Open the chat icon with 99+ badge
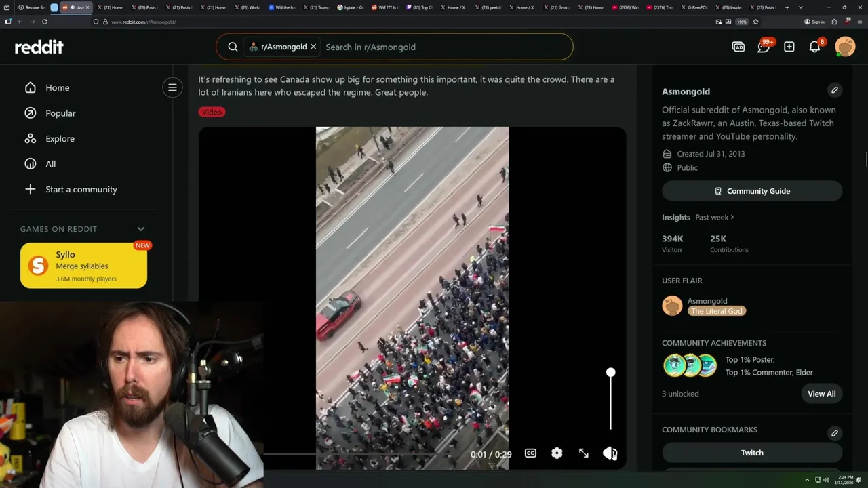This screenshot has height=488, width=868. click(764, 46)
